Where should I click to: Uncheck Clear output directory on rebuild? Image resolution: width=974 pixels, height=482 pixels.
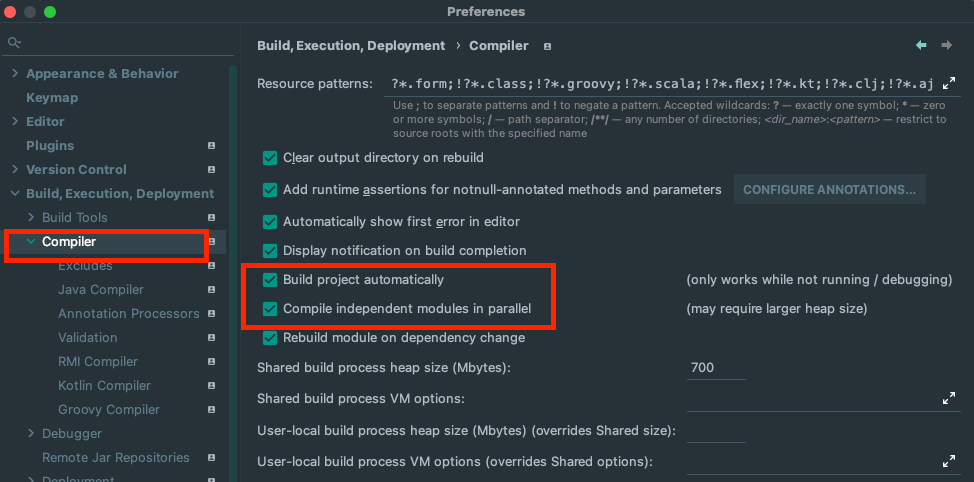click(x=270, y=158)
